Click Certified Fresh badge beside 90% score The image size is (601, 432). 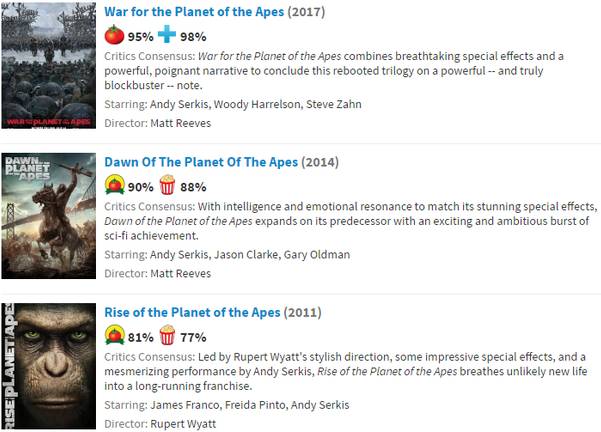115,186
